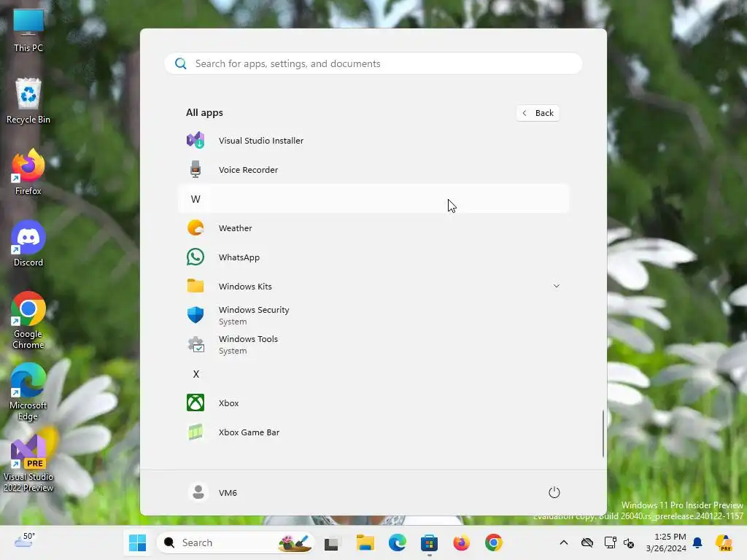This screenshot has height=560, width=747.
Task: Open File Explorer from taskbar
Action: (x=365, y=542)
